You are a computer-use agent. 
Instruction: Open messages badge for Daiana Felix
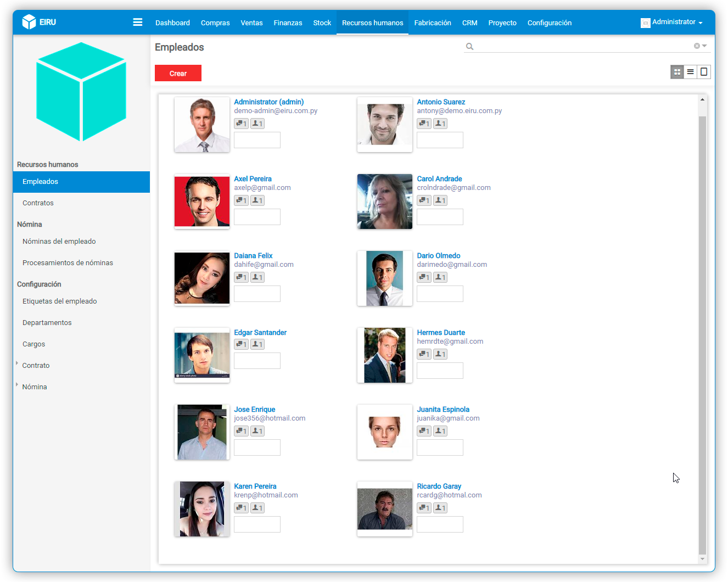click(241, 277)
